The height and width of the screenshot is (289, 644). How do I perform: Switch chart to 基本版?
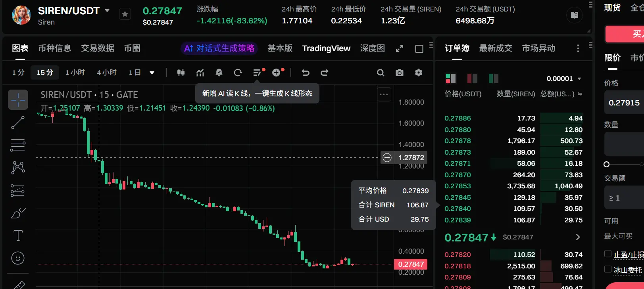(x=280, y=48)
